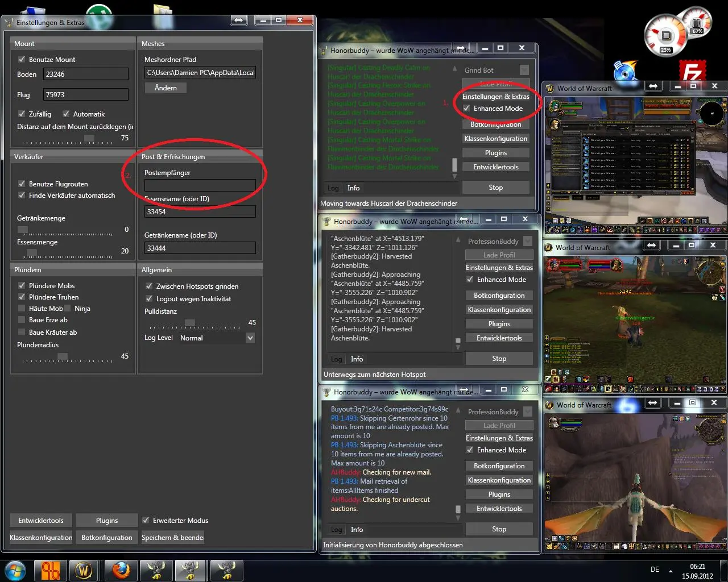Viewport: 728px width, 582px height.
Task: Click the Postempfänger input field
Action: click(x=200, y=185)
